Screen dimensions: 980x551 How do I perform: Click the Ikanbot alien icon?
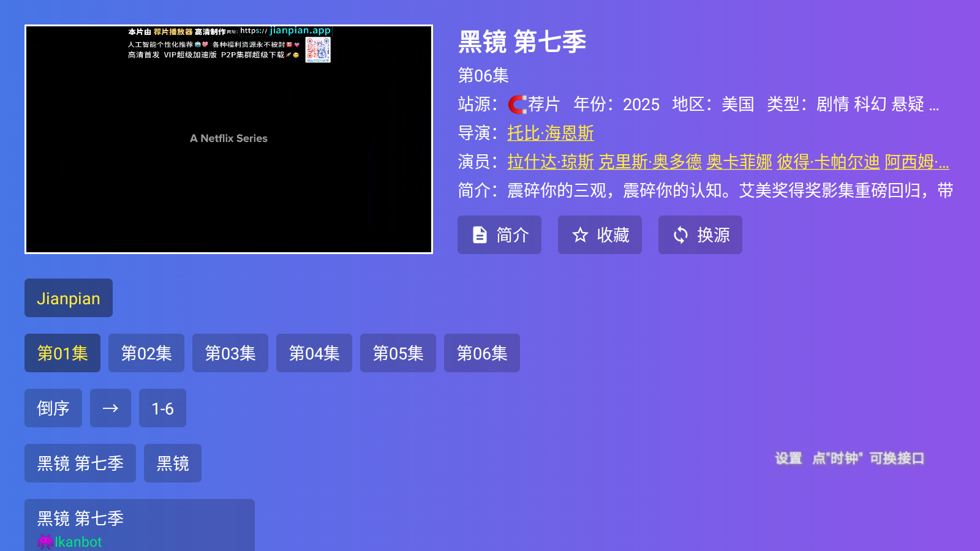tap(45, 542)
